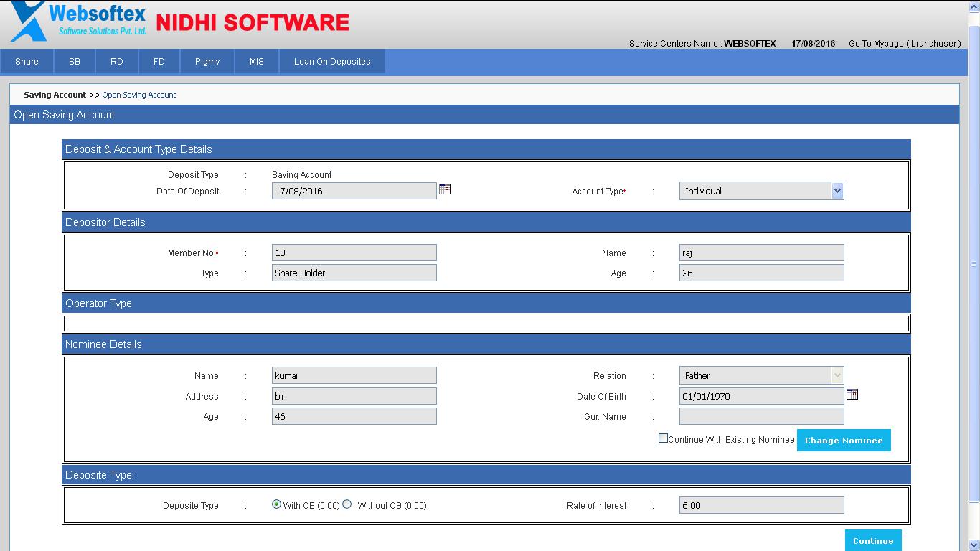Focus the empty Gur. Name field

[x=761, y=416]
